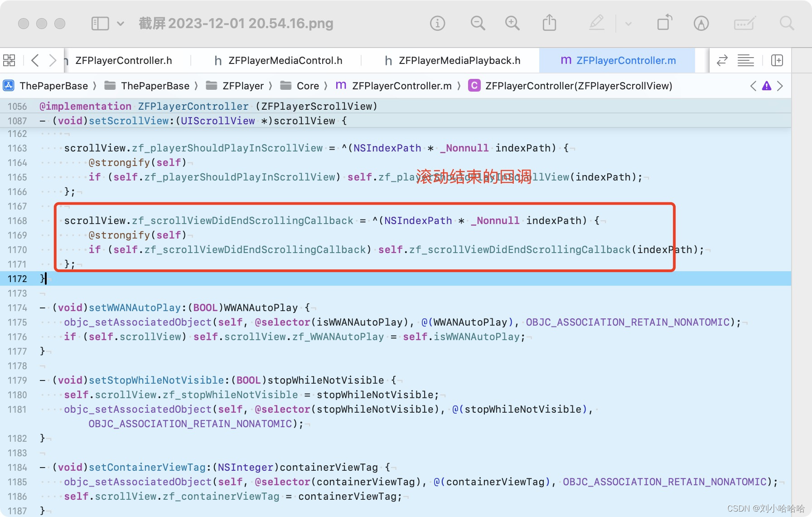Open the Core folder jump bar menu
Viewport: 812px width, 517px height.
pos(308,86)
